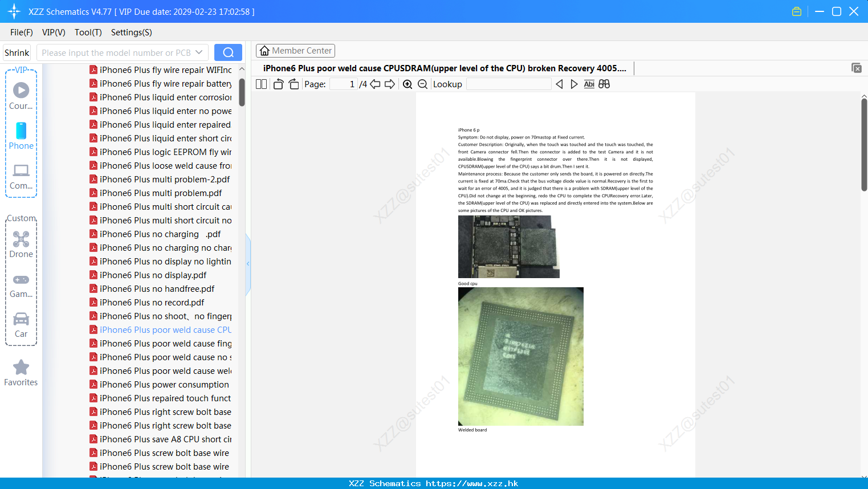Open iPhone6 Plus fly wire repair WIFI file

click(161, 70)
